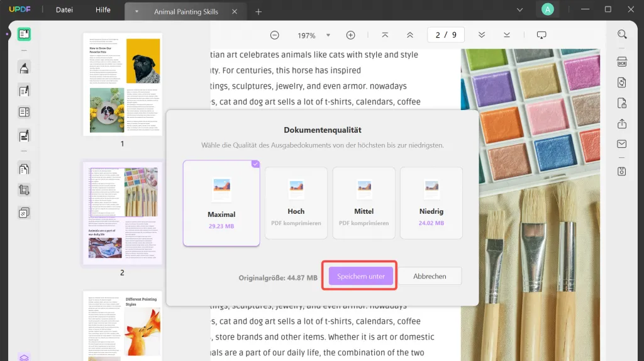This screenshot has width=644, height=361.
Task: Send the document via email icon
Action: point(622,145)
